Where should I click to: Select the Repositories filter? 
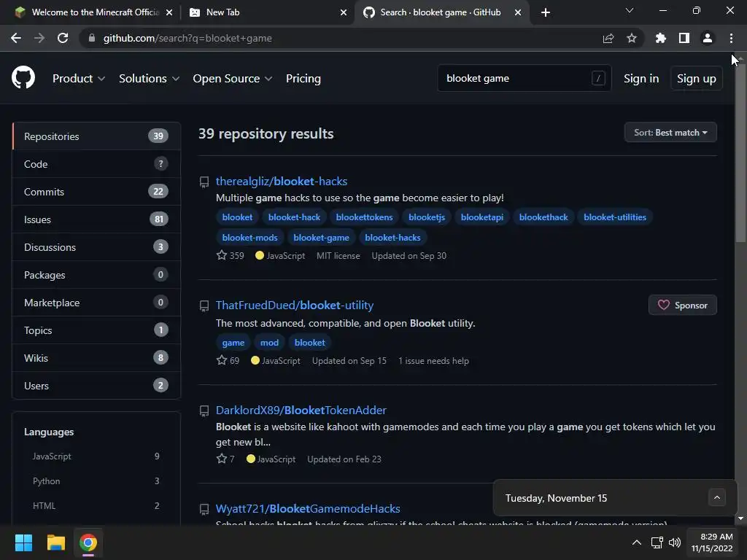[x=96, y=136]
